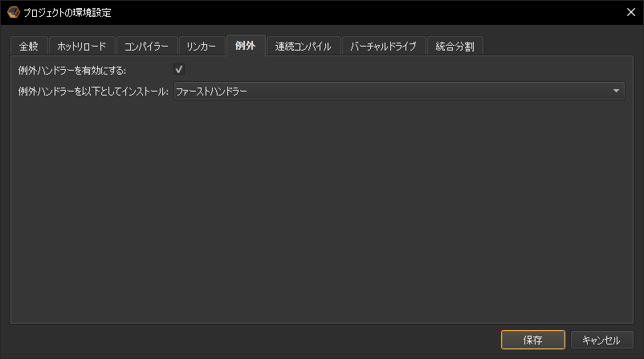The width and height of the screenshot is (644, 359).
Task: Click the キャンセル button
Action: (601, 340)
